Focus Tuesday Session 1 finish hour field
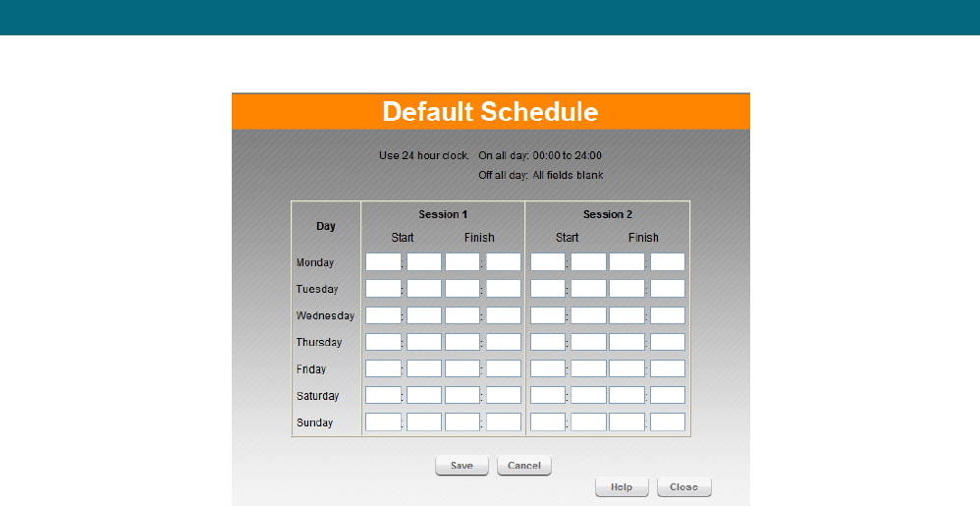 463,288
